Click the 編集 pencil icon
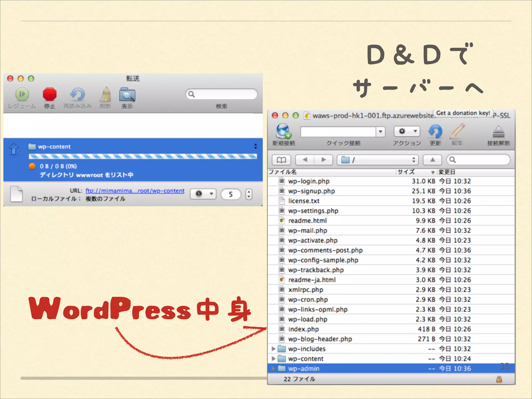The height and width of the screenshot is (399, 532). pyautogui.click(x=457, y=131)
